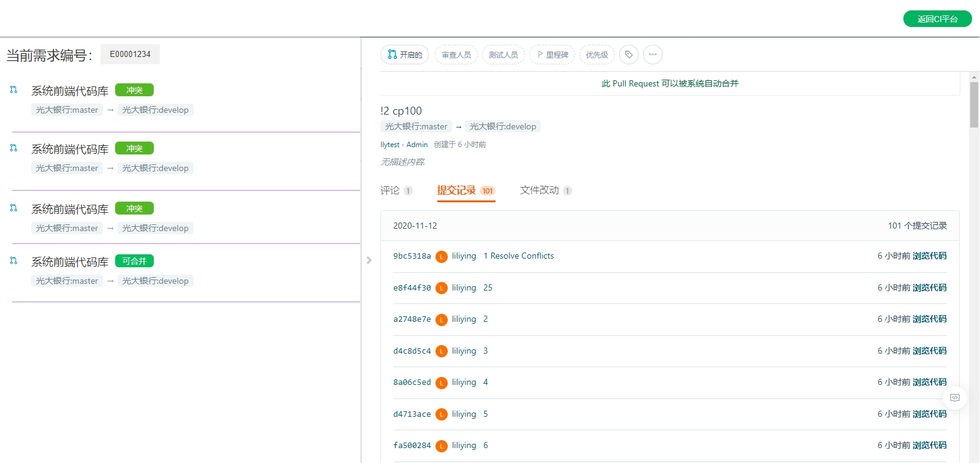The width and height of the screenshot is (980, 464).
Task: Collapse the left panel with divider arrow
Action: [369, 260]
